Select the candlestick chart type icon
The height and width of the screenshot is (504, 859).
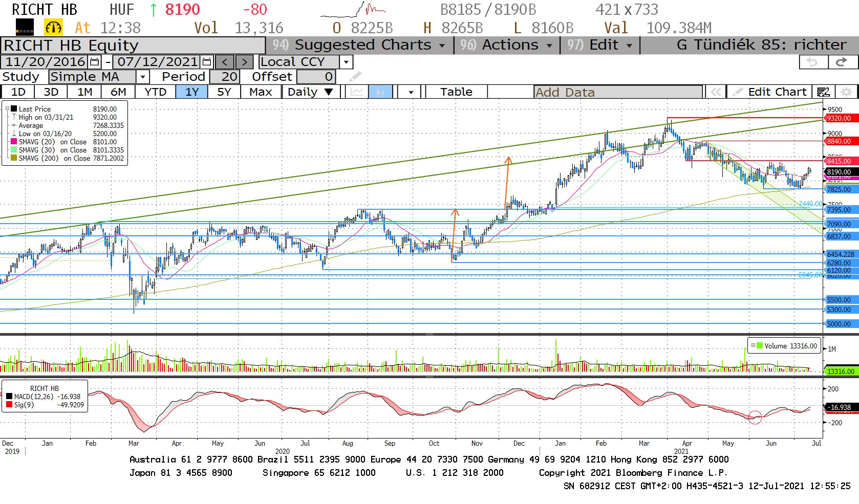380,92
